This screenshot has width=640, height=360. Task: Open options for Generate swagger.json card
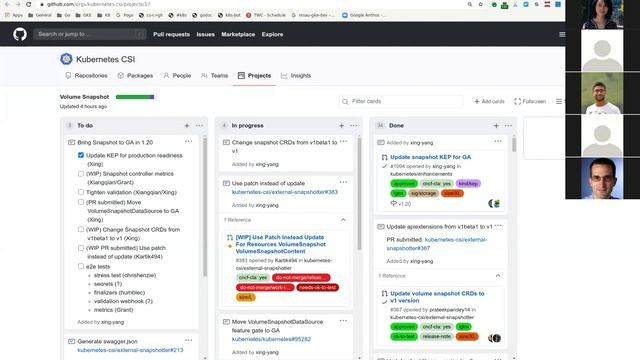(189, 340)
